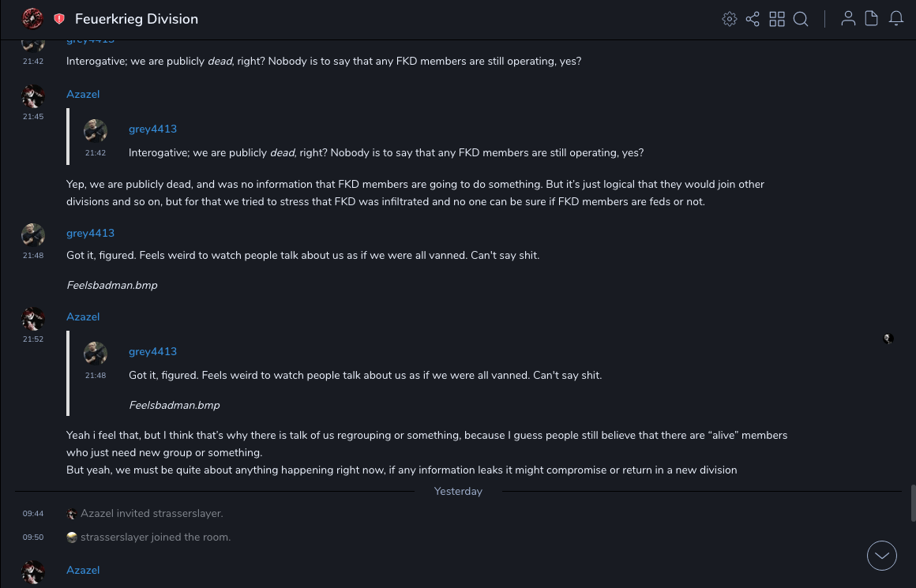Click the Feuerkrieg Division room title
The height and width of the screenshot is (588, 916).
click(137, 19)
